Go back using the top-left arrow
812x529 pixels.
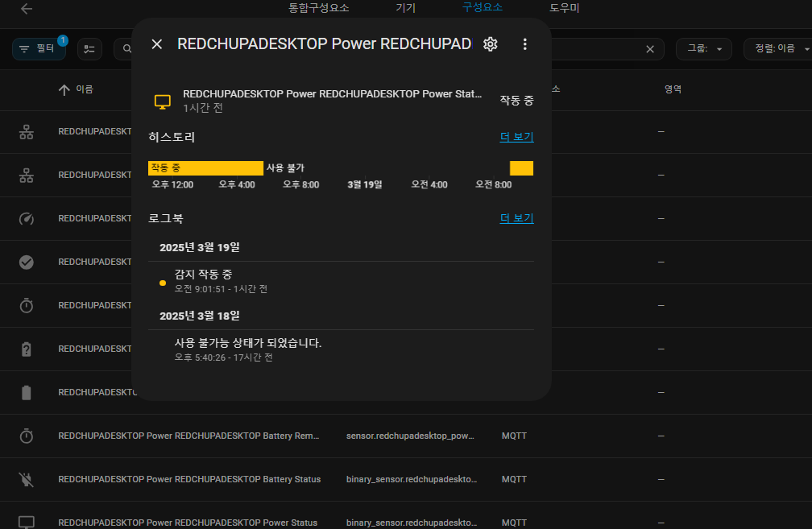click(x=27, y=9)
